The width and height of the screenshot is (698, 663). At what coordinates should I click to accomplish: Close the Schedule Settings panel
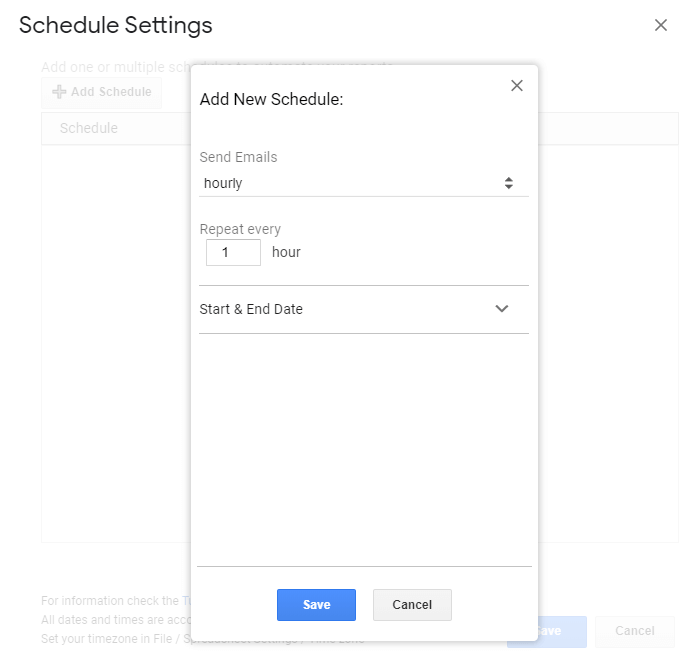(660, 26)
